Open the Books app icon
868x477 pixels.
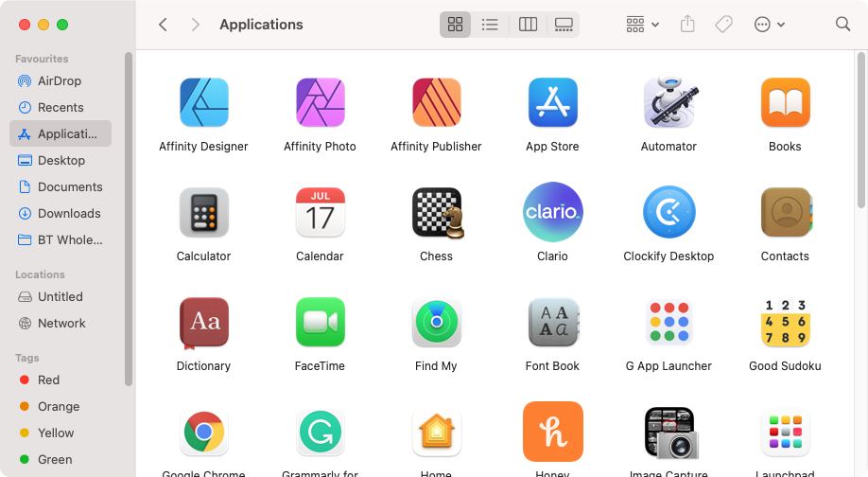[785, 102]
